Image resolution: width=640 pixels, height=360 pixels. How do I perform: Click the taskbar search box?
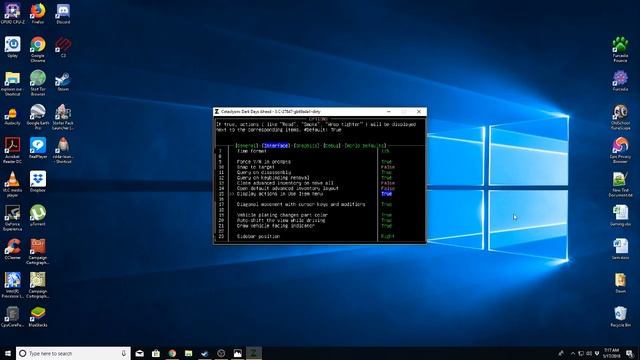click(73, 353)
